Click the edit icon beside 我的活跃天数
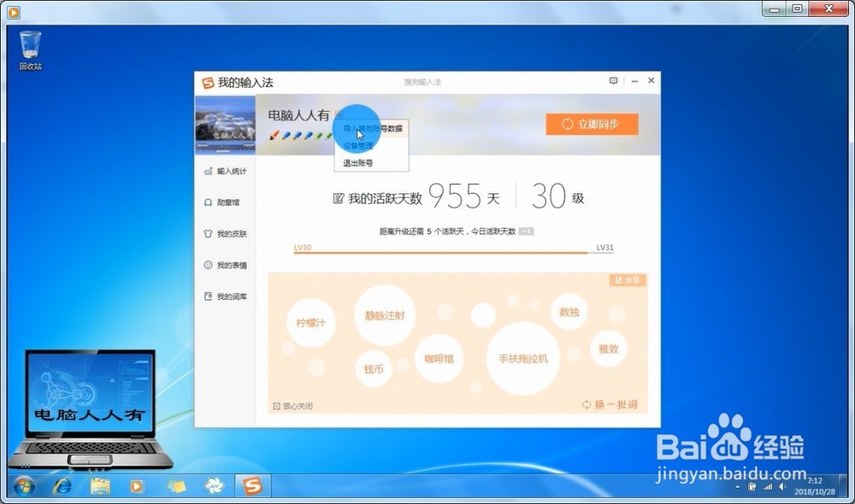This screenshot has height=504, width=855. pos(338,198)
